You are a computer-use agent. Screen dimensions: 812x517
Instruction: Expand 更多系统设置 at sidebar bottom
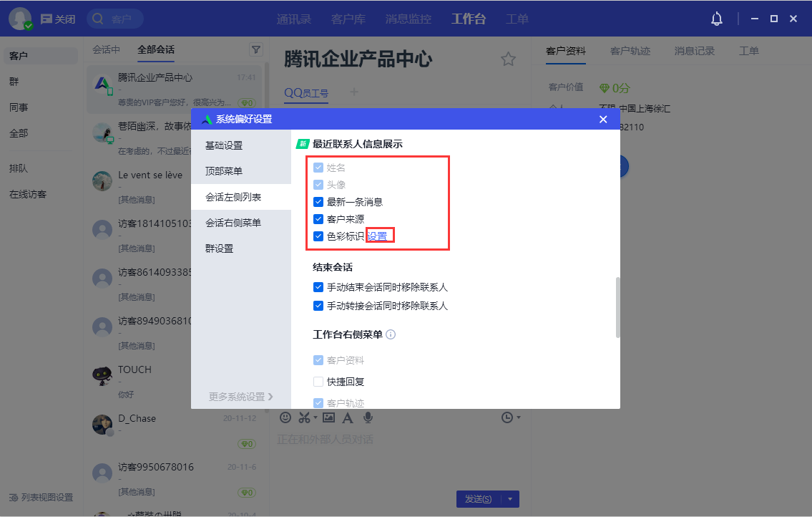[x=240, y=396]
